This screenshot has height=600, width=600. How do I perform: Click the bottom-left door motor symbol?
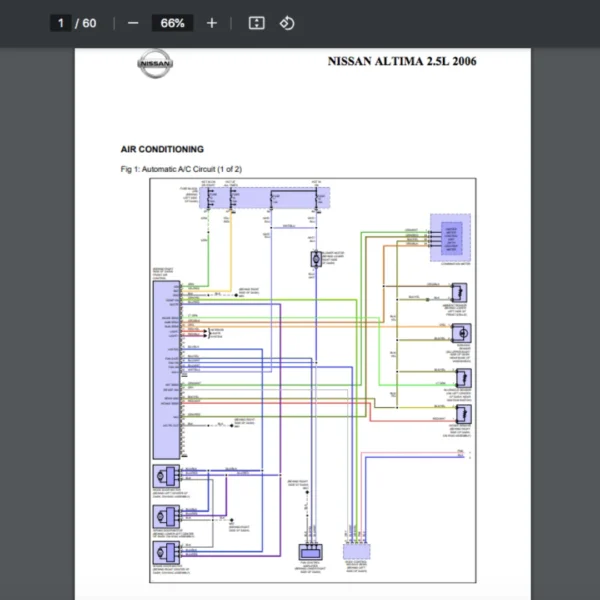[x=163, y=550]
